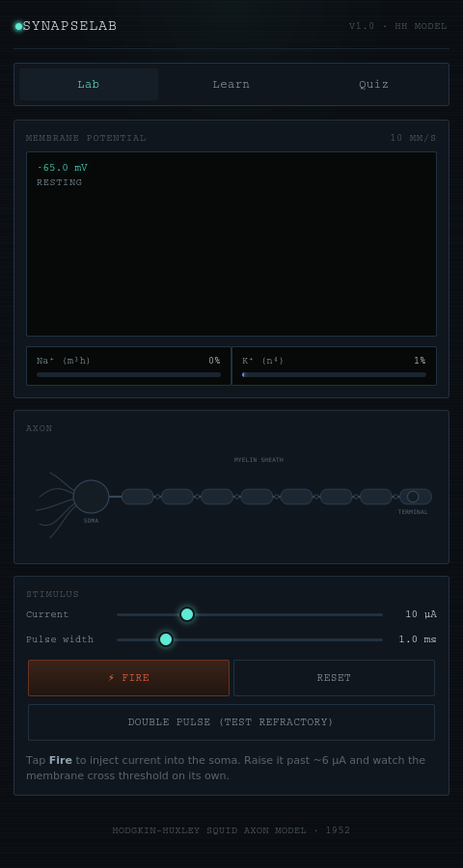Screen dimensions: 463x868
Task: Click the green SynapseLab logo dot
Action: pyautogui.click(x=18, y=27)
